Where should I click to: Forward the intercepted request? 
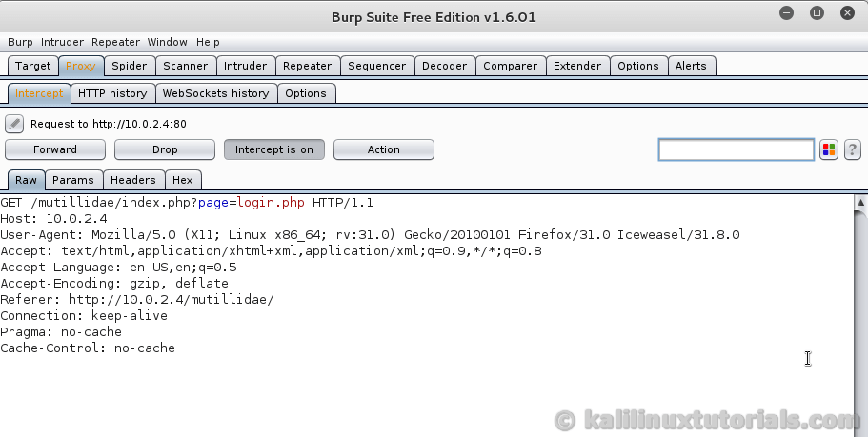55,149
